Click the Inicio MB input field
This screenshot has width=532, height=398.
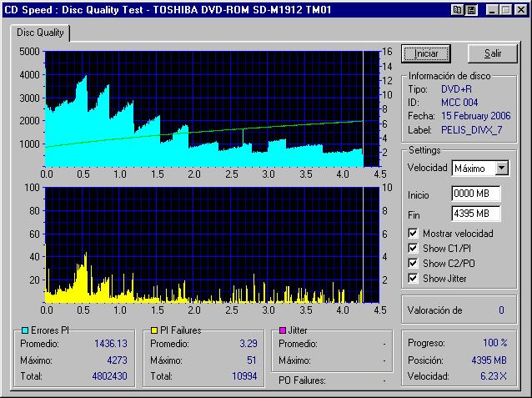coord(475,194)
